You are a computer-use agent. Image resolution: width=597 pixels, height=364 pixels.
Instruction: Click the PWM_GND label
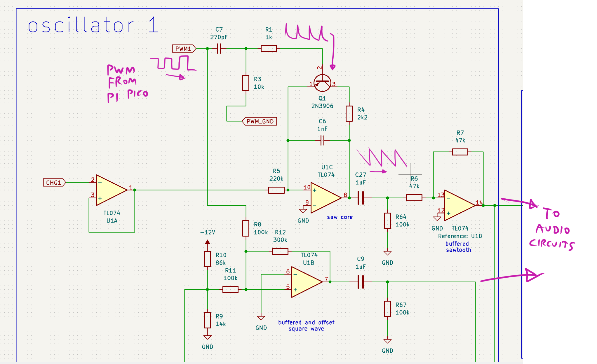tap(260, 121)
